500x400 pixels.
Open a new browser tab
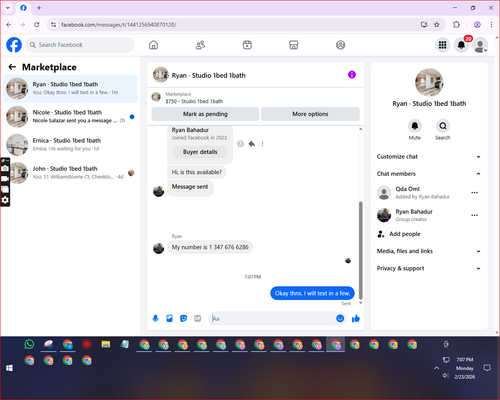(39, 8)
